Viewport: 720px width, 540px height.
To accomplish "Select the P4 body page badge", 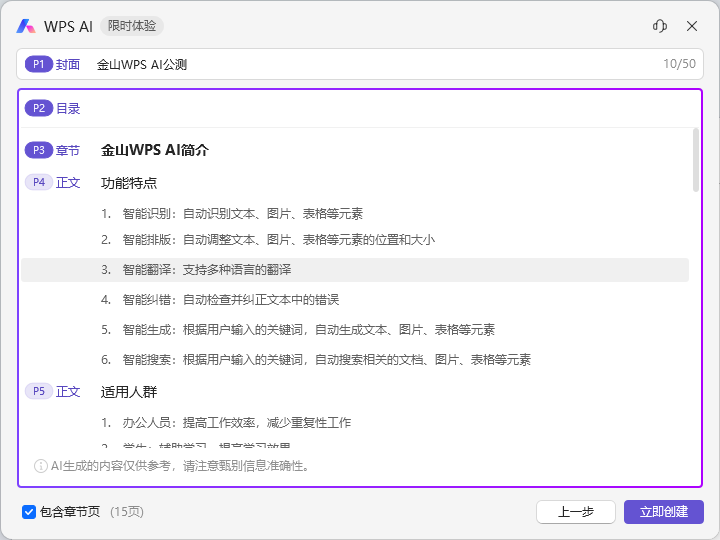I will tap(39, 183).
